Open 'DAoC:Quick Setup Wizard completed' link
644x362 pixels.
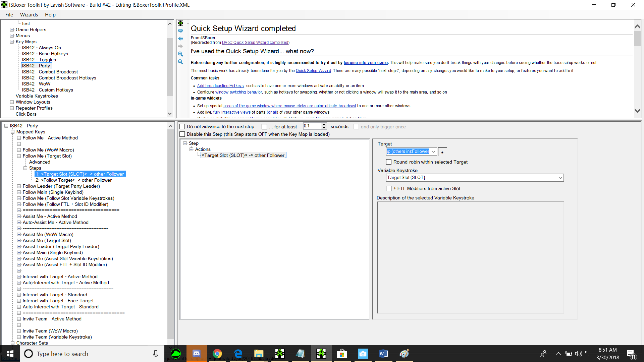click(x=255, y=43)
